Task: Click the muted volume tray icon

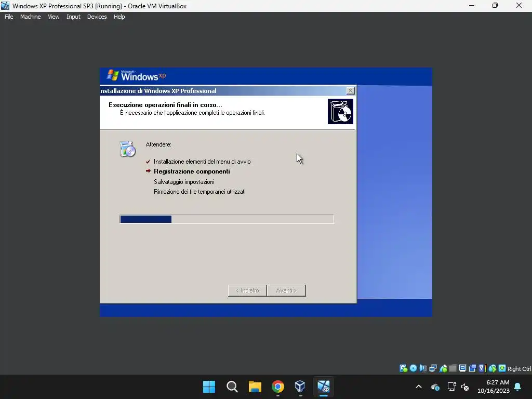Action: coord(465,387)
